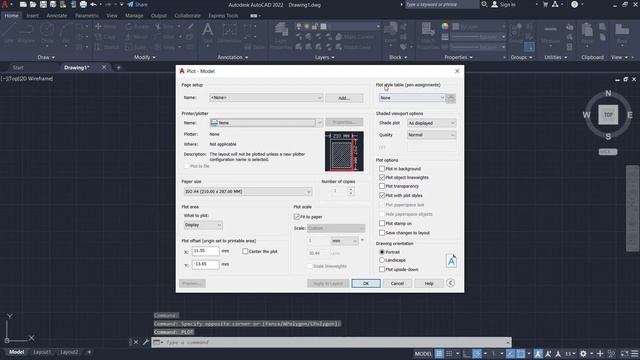Viewport: 640px width, 360px height.
Task: Check Plot upside-down checkbox
Action: coord(382,269)
